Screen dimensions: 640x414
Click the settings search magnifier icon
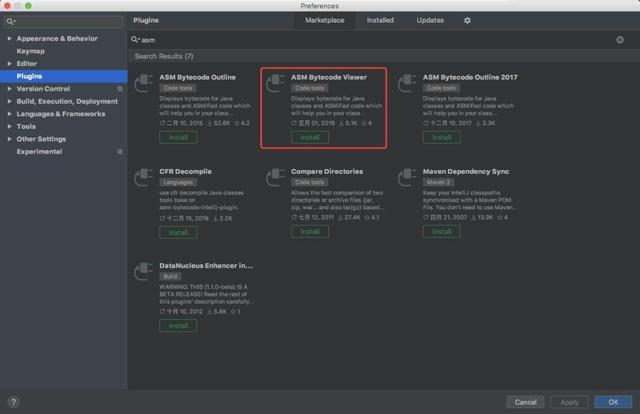pos(11,21)
